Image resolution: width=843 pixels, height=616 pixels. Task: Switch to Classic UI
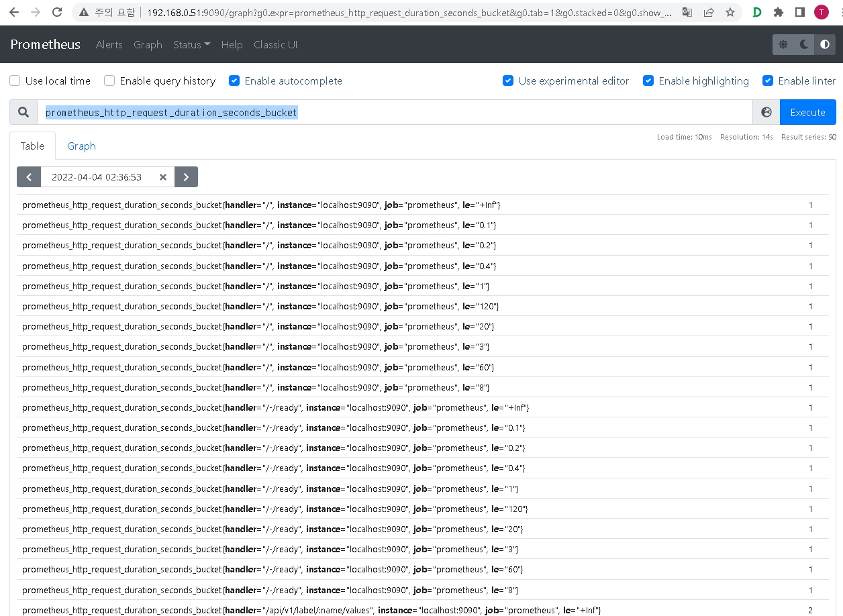275,45
